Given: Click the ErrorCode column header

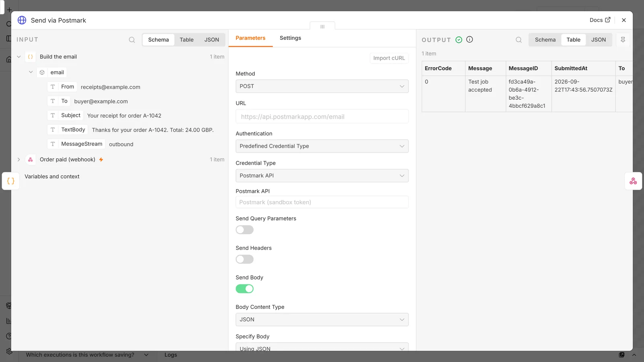Looking at the screenshot, I should tap(444, 68).
